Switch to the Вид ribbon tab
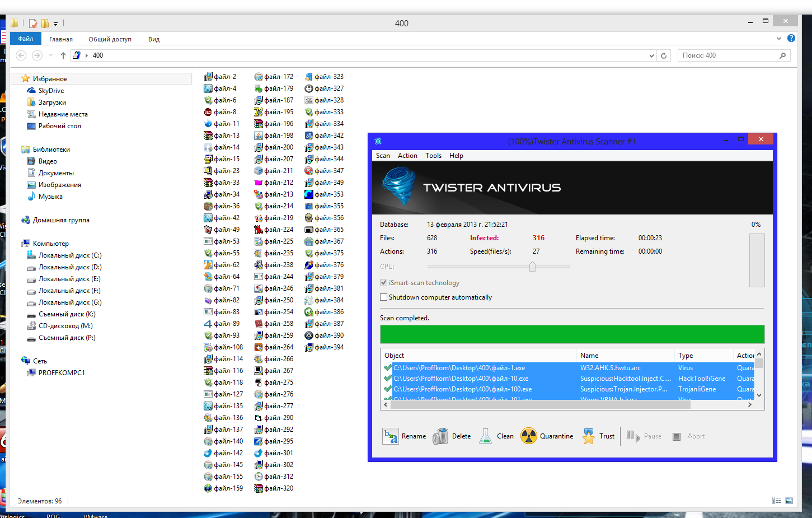 [x=154, y=39]
